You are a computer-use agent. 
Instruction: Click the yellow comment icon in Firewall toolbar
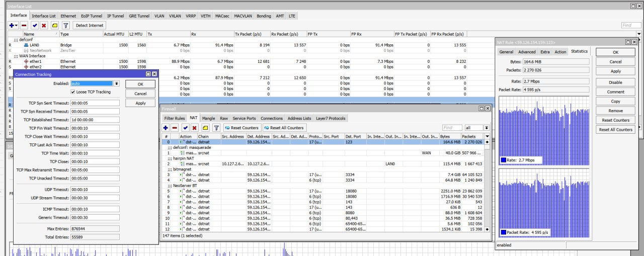(205, 128)
